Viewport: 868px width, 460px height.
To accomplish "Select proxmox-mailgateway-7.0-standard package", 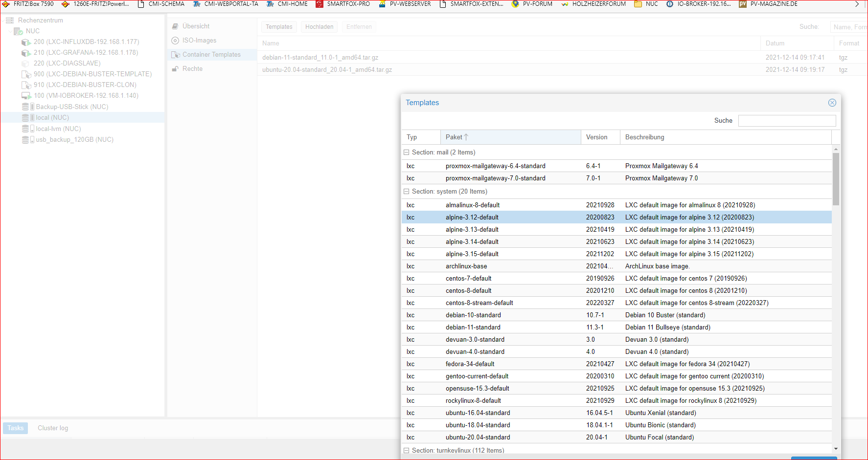I will click(617, 178).
